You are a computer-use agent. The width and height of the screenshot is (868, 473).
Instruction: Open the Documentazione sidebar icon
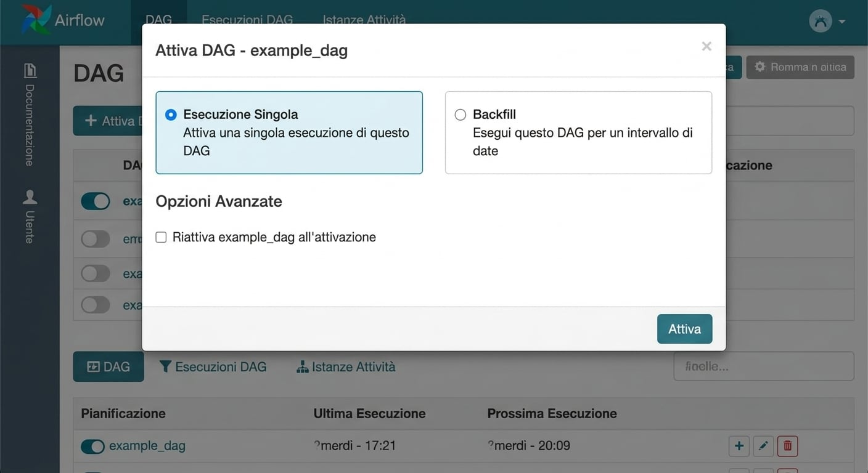point(30,71)
